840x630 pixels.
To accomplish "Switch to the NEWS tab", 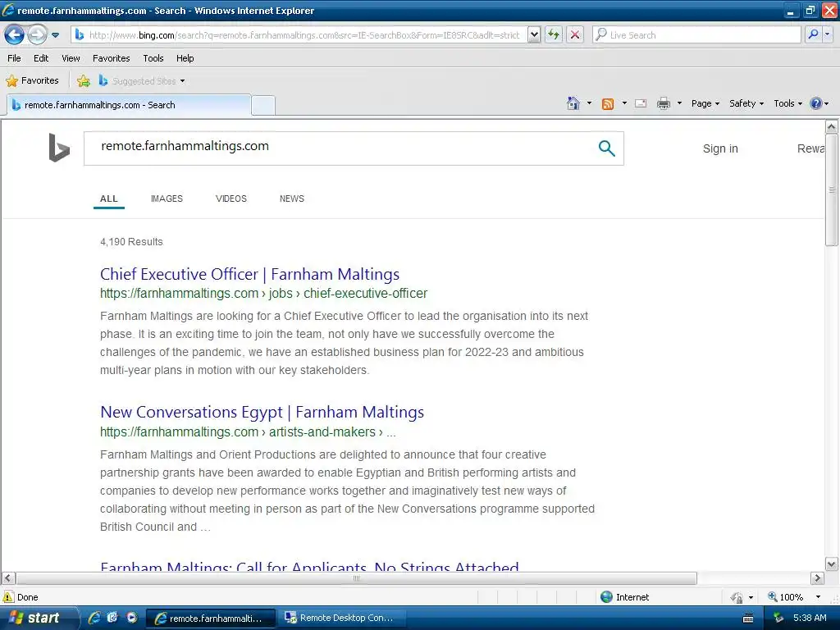I will point(292,199).
